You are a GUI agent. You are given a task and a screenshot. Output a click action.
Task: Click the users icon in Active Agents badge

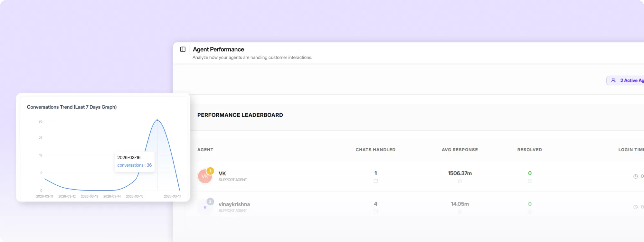pyautogui.click(x=613, y=80)
